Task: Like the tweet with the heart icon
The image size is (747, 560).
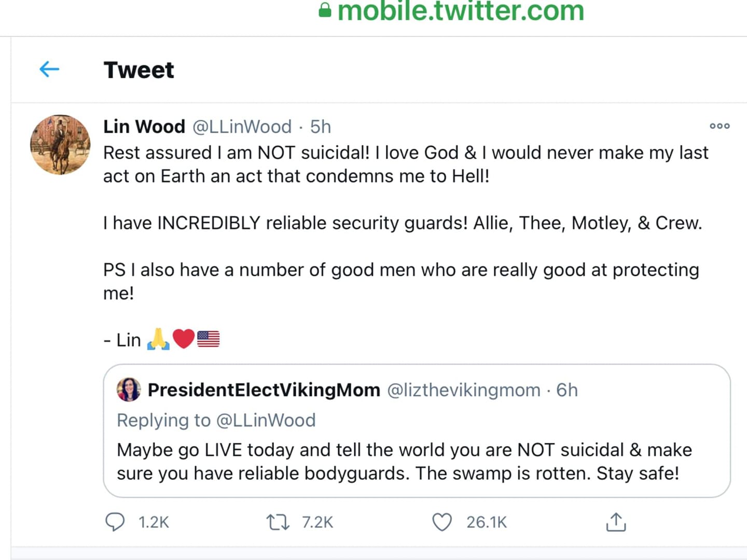Action: pos(442,522)
